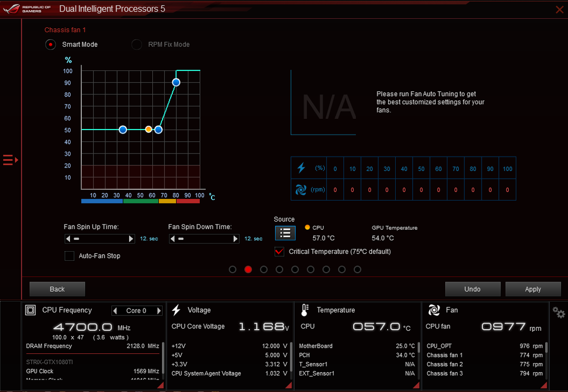Select RPM Fix Mode radio button
This screenshot has width=568, height=392.
[136, 44]
